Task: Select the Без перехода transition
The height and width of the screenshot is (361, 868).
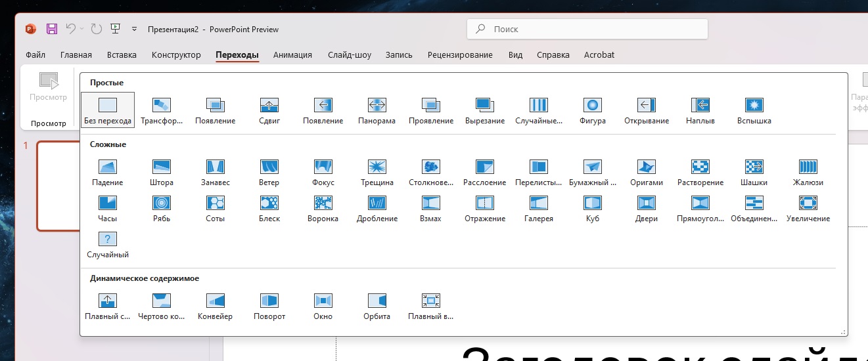Action: point(108,110)
